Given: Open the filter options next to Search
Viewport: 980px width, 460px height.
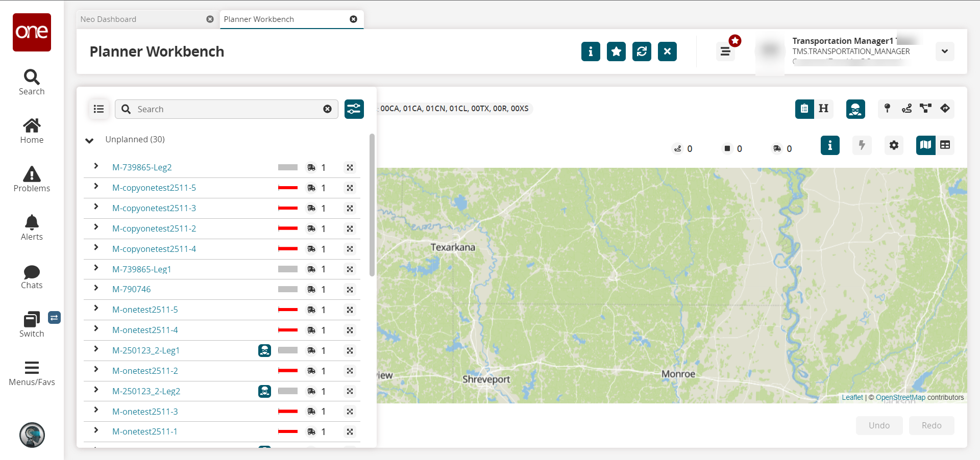Looking at the screenshot, I should (354, 109).
